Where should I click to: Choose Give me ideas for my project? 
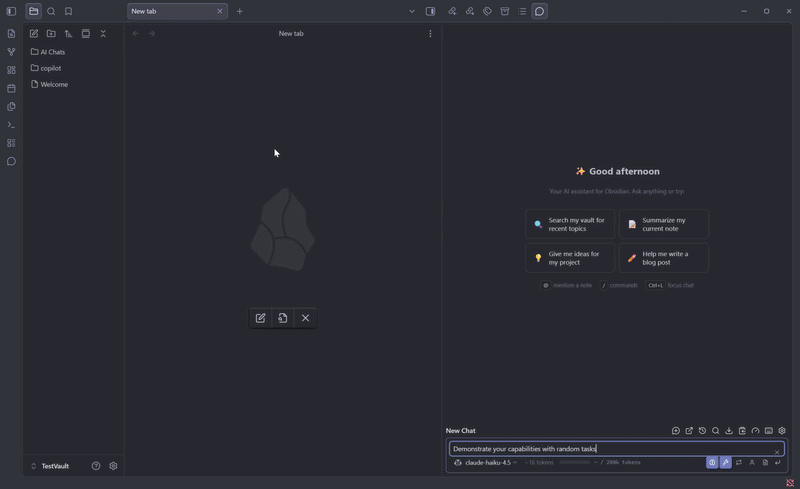(x=570, y=258)
